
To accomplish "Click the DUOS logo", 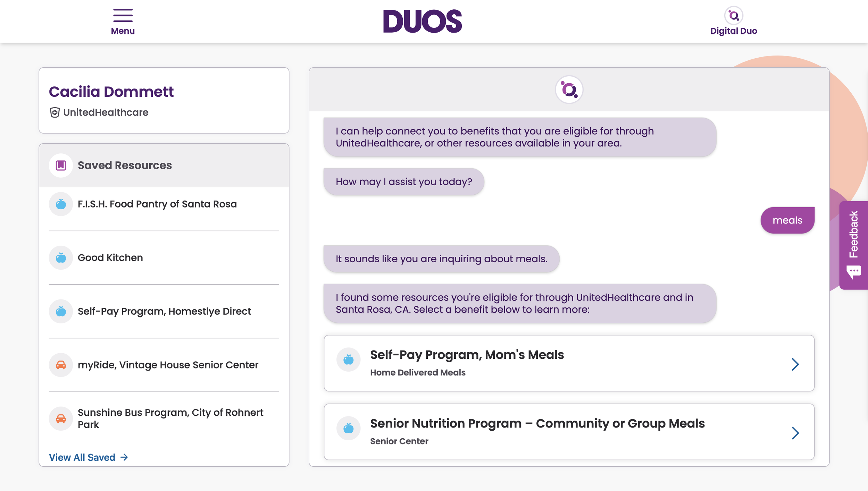I will coord(422,21).
